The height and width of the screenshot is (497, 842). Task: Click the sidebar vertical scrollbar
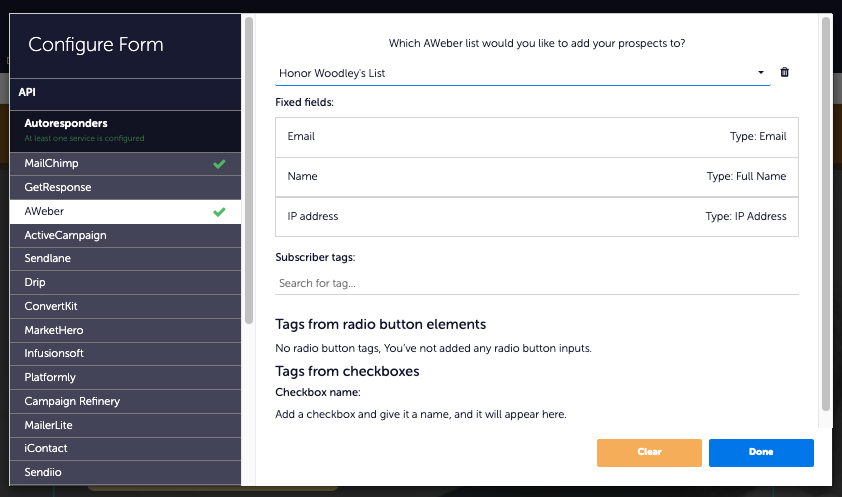(x=249, y=170)
